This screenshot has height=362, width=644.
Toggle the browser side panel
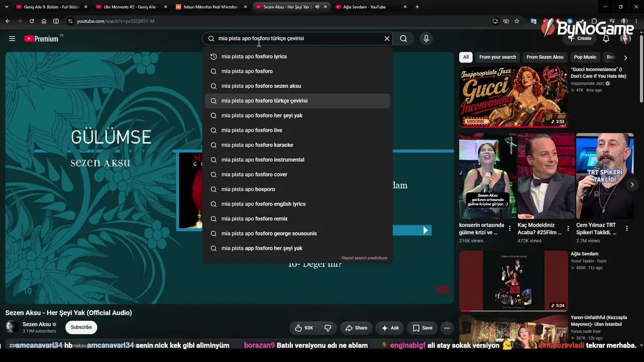(x=56, y=21)
